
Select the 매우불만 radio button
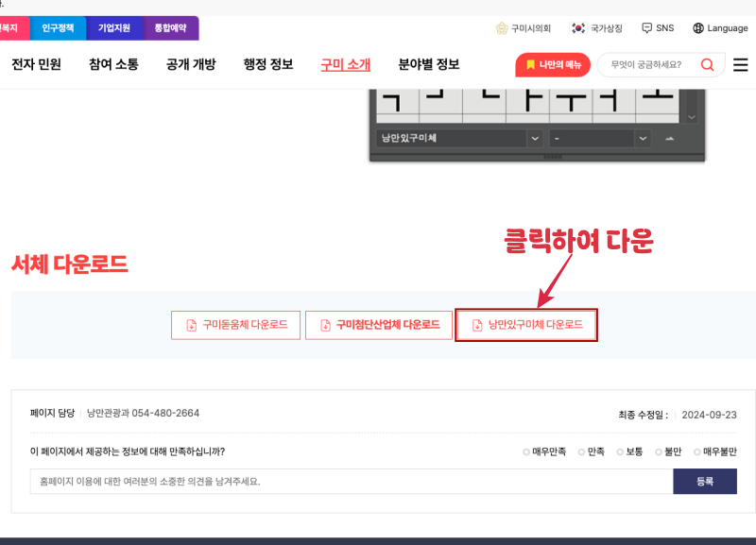(x=696, y=452)
